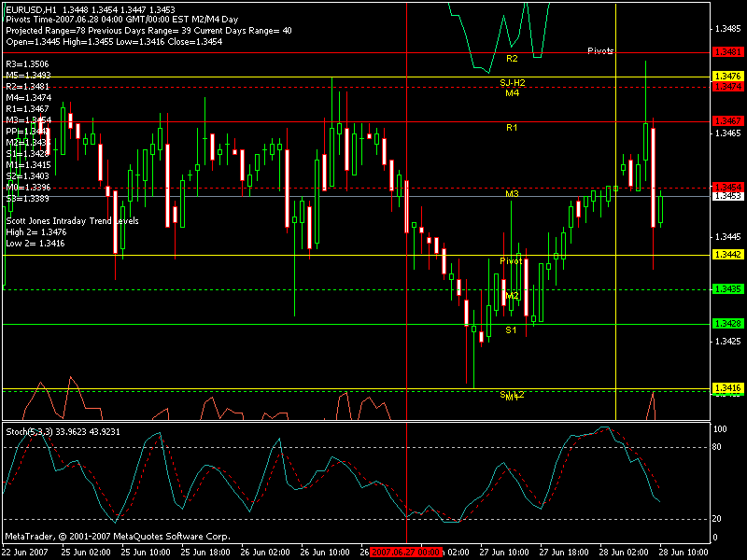Click the S1 support line label
Image resolution: width=747 pixels, height=560 pixels.
pos(512,330)
